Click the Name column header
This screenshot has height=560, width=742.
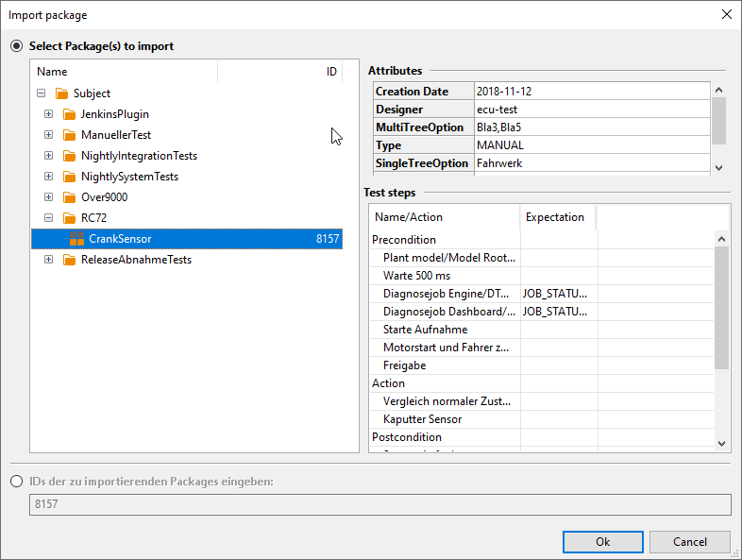pos(124,72)
